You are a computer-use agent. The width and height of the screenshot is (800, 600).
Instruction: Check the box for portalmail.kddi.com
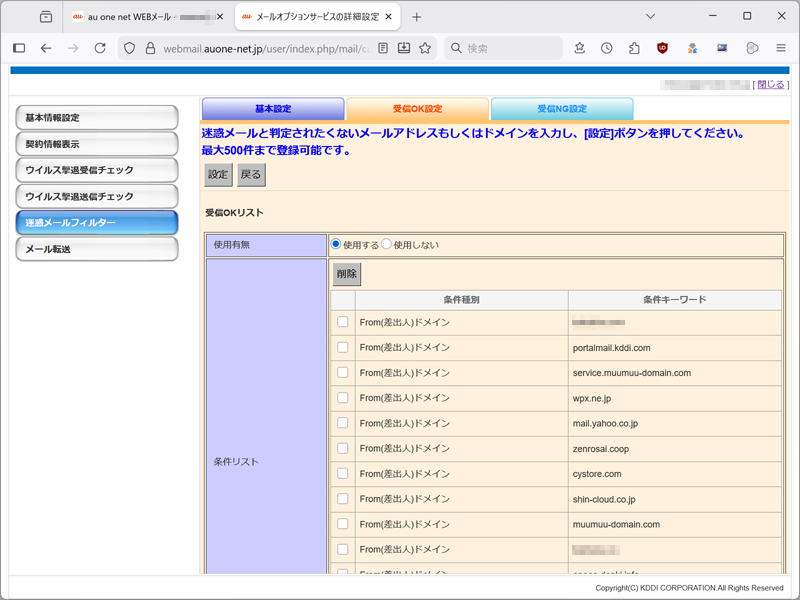pos(343,348)
